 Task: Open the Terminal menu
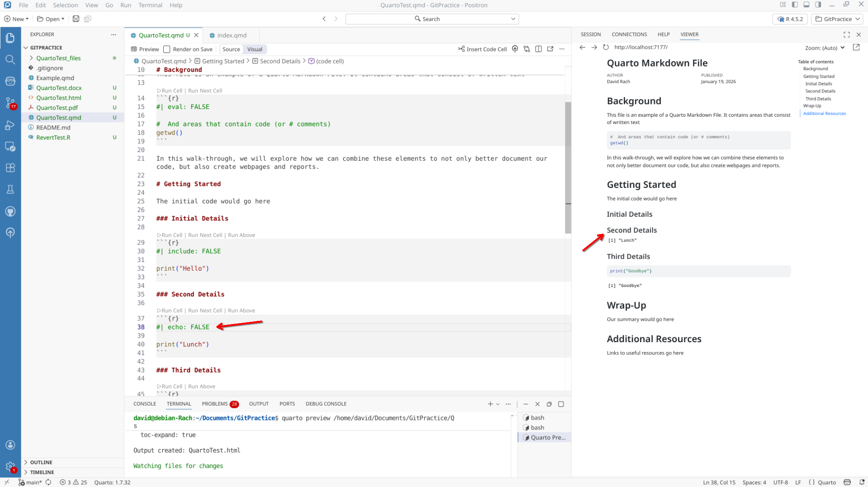[150, 5]
